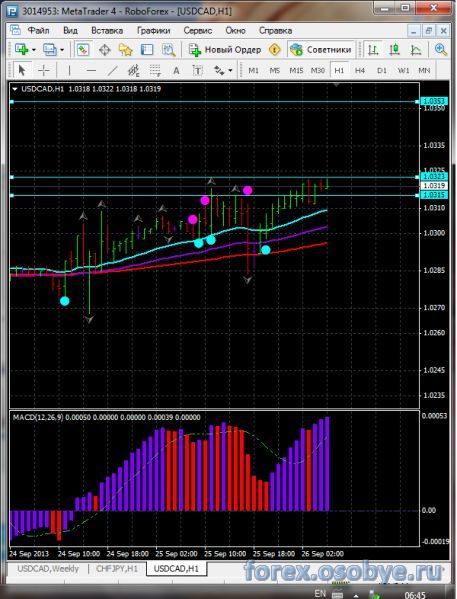Image resolution: width=457 pixels, height=599 pixels.
Task: Select the Fibonacci retracement tool
Action: coord(155,70)
